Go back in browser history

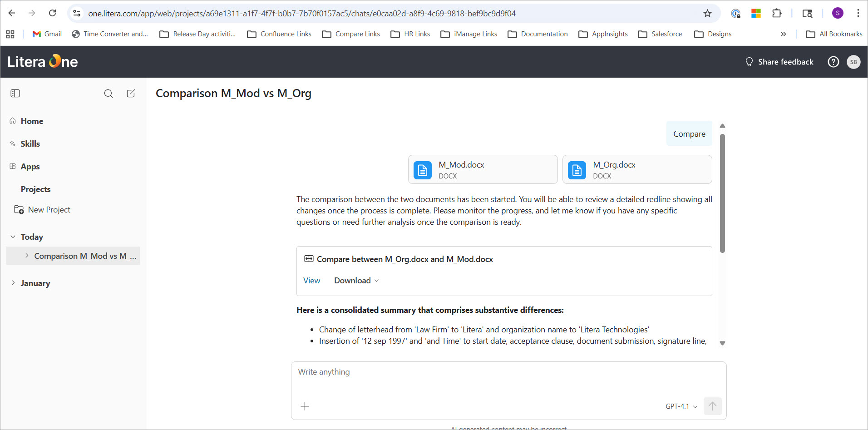[x=12, y=13]
